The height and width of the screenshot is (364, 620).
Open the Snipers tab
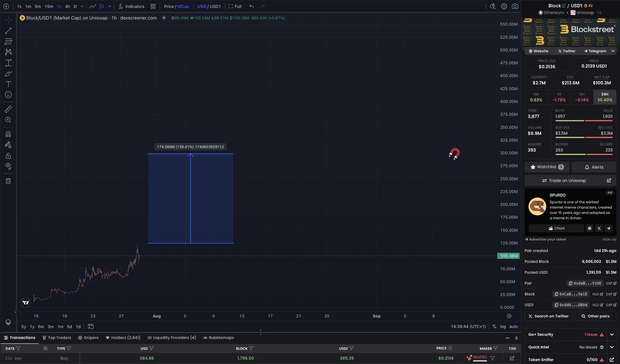[x=88, y=338]
